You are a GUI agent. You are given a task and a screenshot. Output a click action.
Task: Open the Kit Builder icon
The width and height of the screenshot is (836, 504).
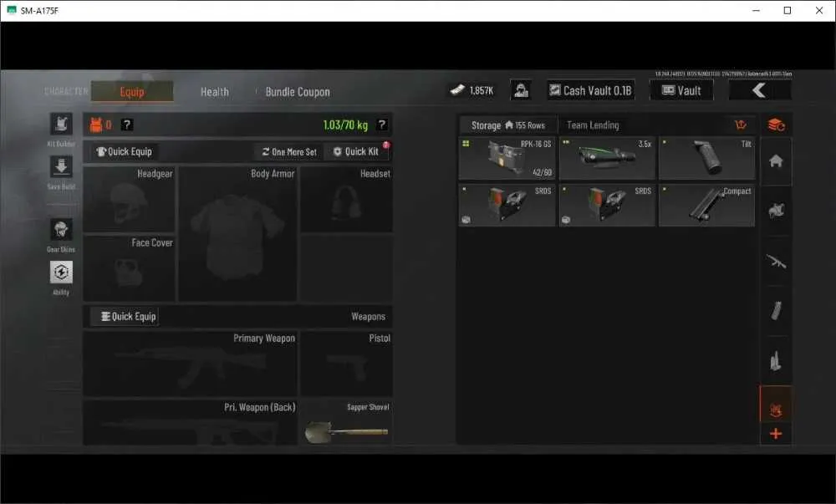(x=61, y=125)
